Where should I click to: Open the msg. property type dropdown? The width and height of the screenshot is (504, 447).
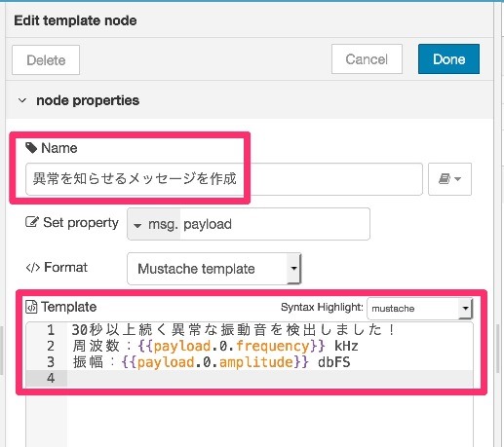(154, 224)
